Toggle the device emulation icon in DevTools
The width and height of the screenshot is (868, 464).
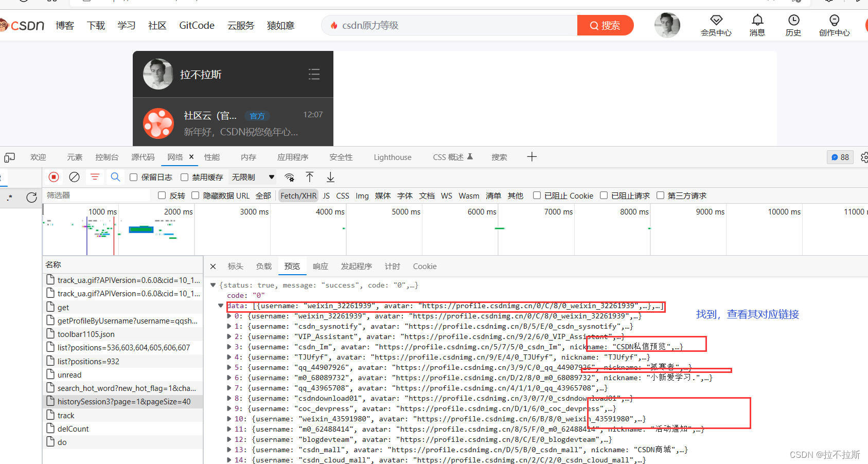coord(9,157)
